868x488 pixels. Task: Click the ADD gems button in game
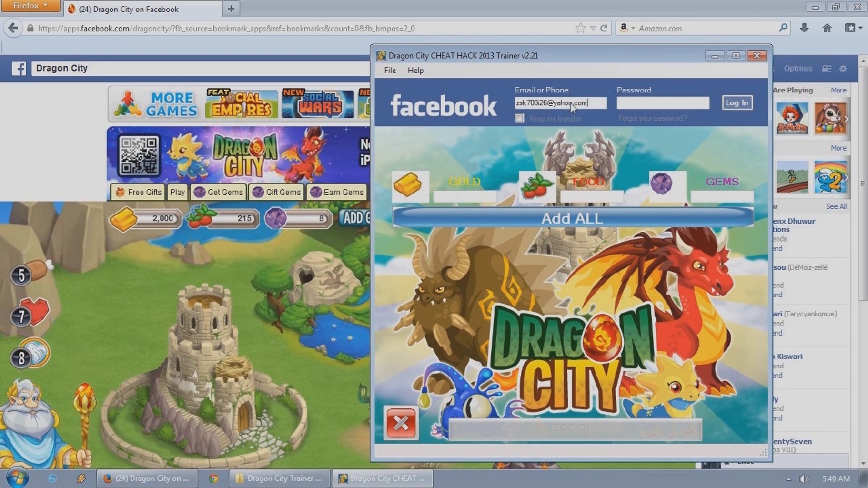tap(355, 218)
